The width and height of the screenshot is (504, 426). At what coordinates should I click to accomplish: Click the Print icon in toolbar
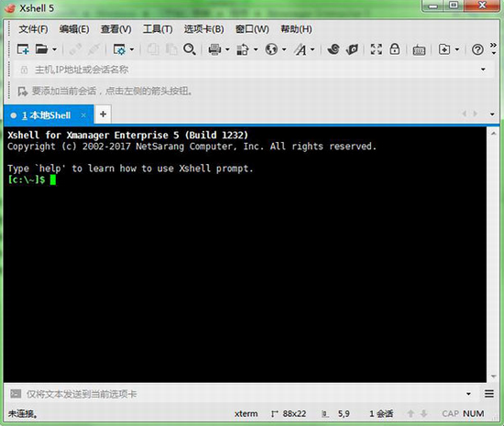[x=214, y=49]
